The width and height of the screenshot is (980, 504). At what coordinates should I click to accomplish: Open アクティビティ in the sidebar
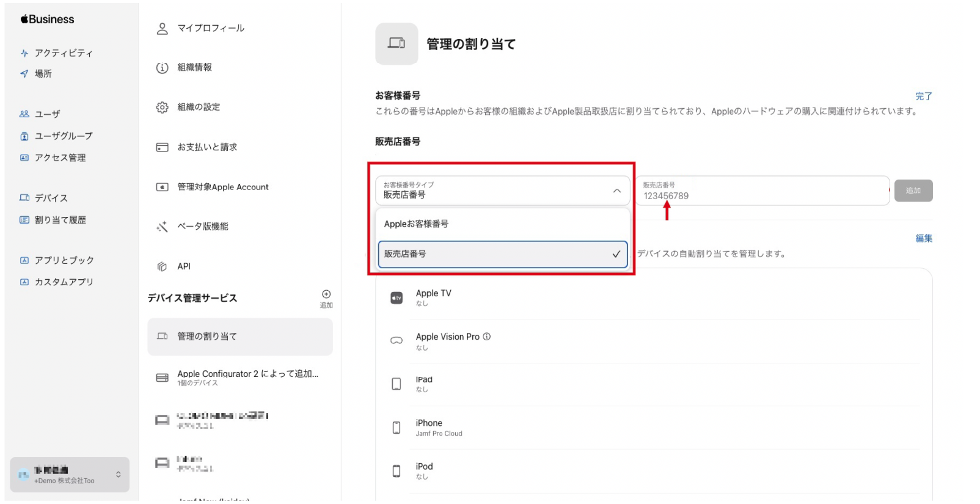click(64, 53)
